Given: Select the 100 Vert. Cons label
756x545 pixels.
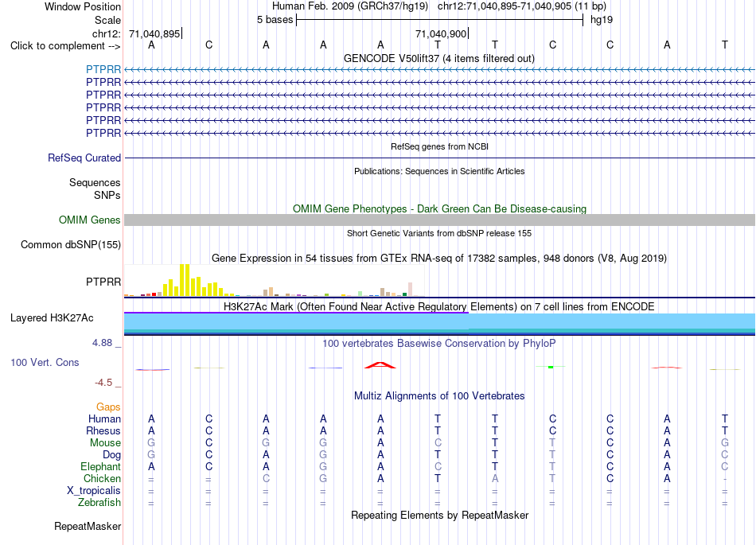Looking at the screenshot, I should point(45,362).
